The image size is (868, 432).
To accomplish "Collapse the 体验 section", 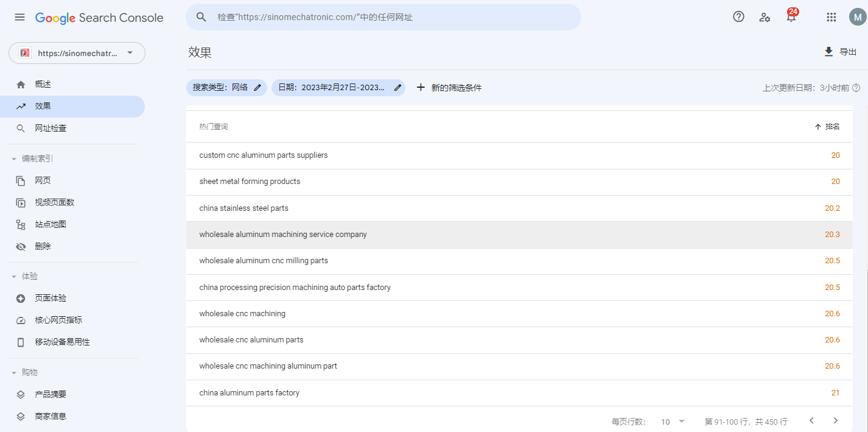I will [14, 277].
